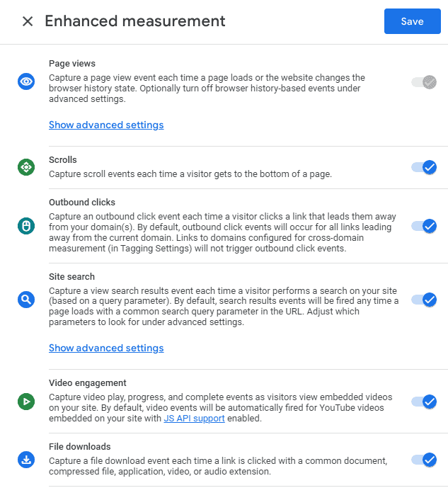Expand advanced settings under Site search
The image size is (448, 488).
pos(106,348)
